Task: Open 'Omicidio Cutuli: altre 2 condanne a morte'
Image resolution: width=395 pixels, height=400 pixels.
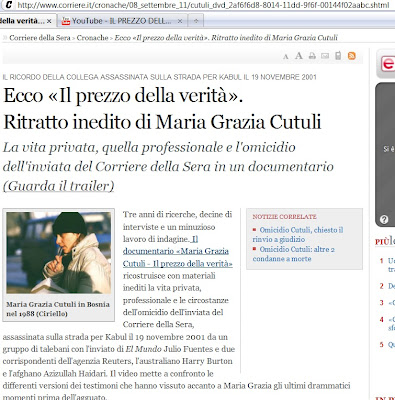Action: pyautogui.click(x=294, y=254)
